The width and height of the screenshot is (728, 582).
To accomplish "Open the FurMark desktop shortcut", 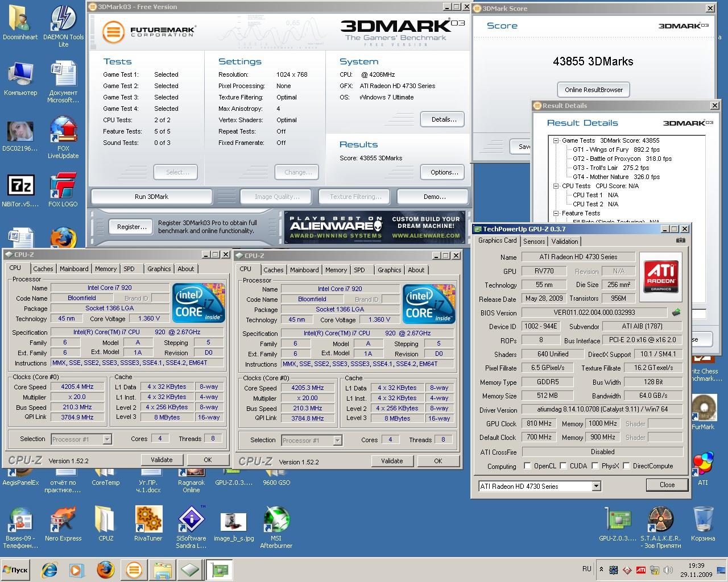I will (x=703, y=412).
